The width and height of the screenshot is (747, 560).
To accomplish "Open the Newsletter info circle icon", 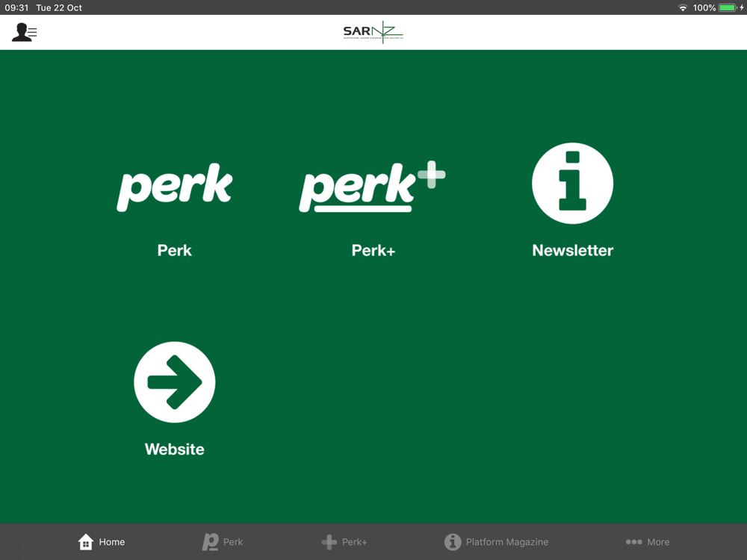I will click(x=573, y=184).
